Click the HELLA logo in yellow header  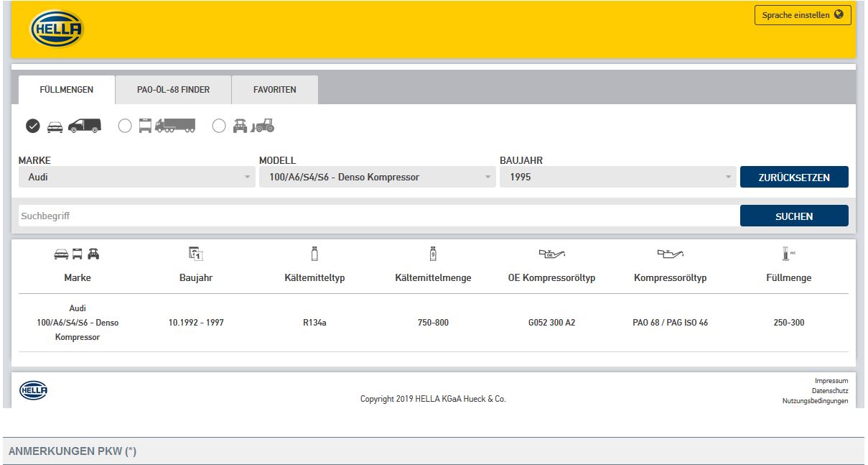point(57,30)
